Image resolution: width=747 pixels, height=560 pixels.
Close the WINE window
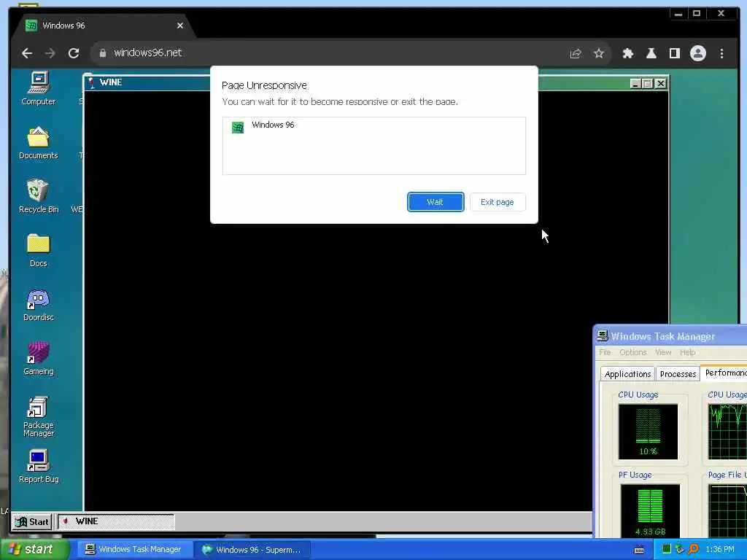tap(661, 84)
